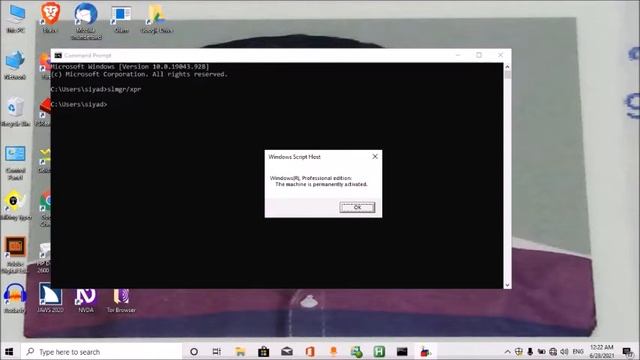The width and height of the screenshot is (640, 360).
Task: Launch the Audacity headphones shortcut
Action: coord(15,298)
